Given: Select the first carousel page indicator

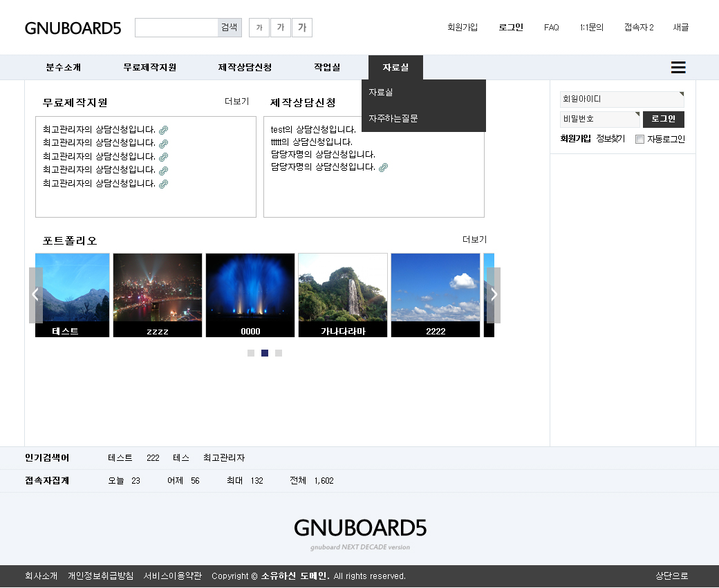Looking at the screenshot, I should tap(251, 353).
